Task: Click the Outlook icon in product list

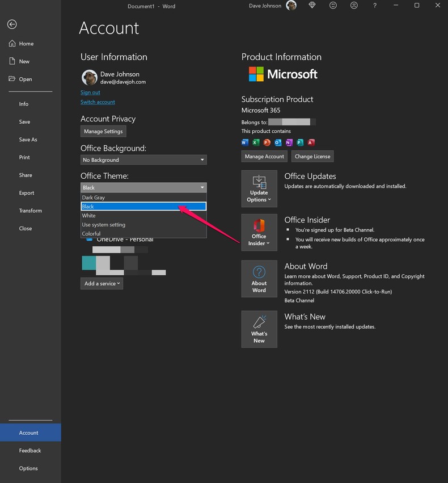Action: pyautogui.click(x=277, y=142)
